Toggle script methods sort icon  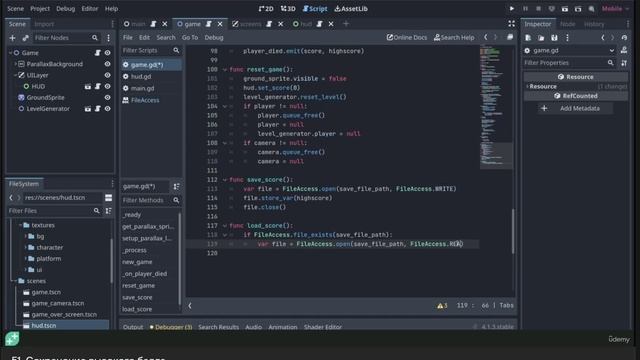[176, 187]
